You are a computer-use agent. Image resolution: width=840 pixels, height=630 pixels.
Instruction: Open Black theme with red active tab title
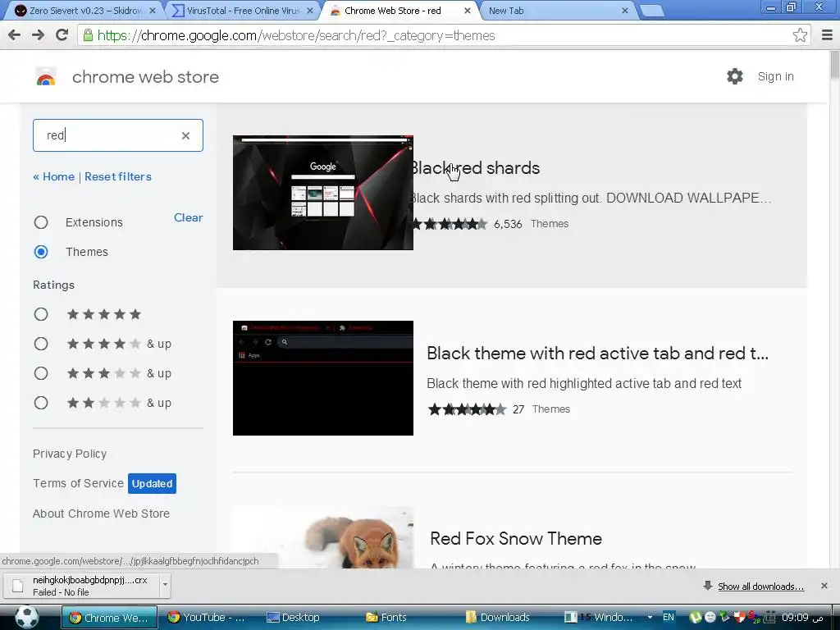coord(597,353)
